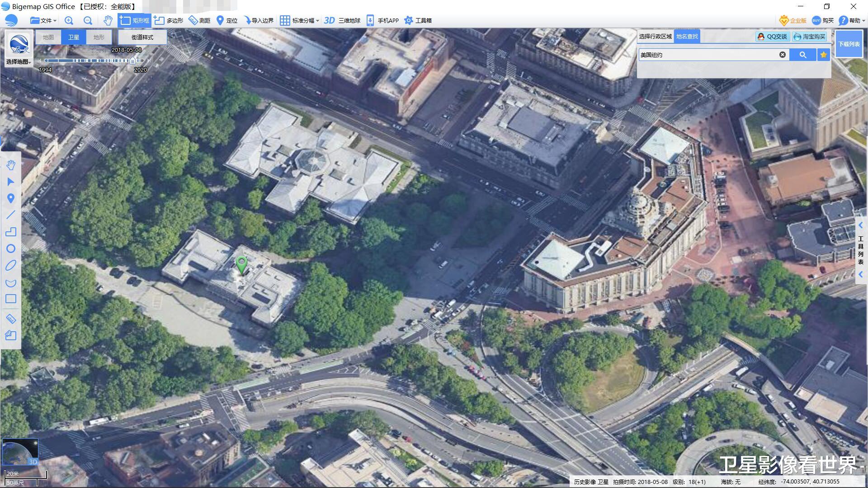Image resolution: width=868 pixels, height=488 pixels.
Task: Activate the 矩形框 rectangle selection tool
Action: pyautogui.click(x=135, y=20)
